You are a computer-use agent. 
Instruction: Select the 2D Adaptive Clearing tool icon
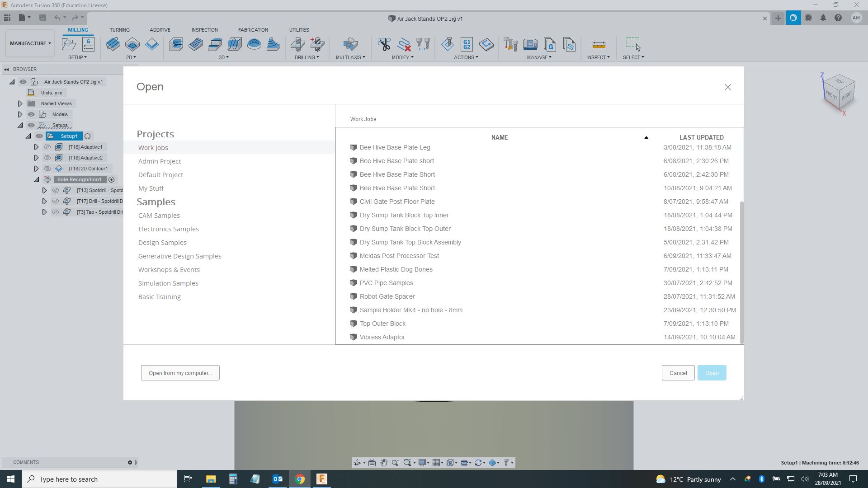(113, 44)
